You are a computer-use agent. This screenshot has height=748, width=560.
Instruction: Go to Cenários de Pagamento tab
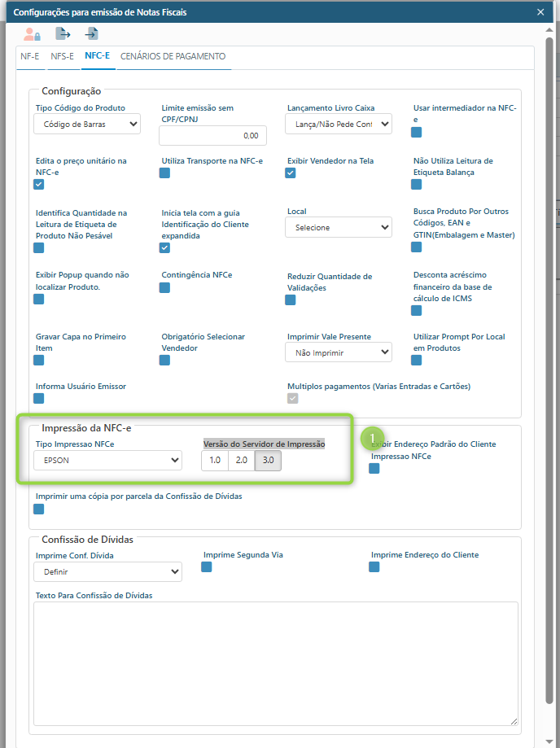click(173, 57)
